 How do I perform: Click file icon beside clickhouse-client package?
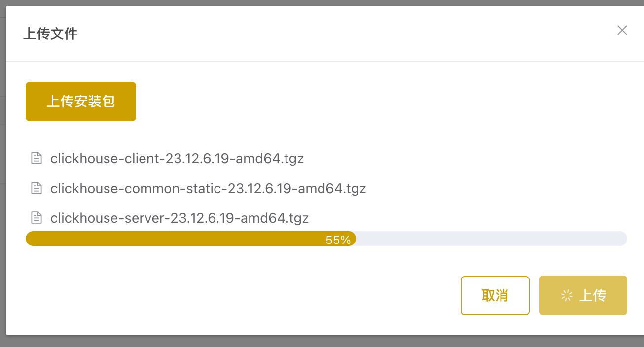click(x=36, y=158)
